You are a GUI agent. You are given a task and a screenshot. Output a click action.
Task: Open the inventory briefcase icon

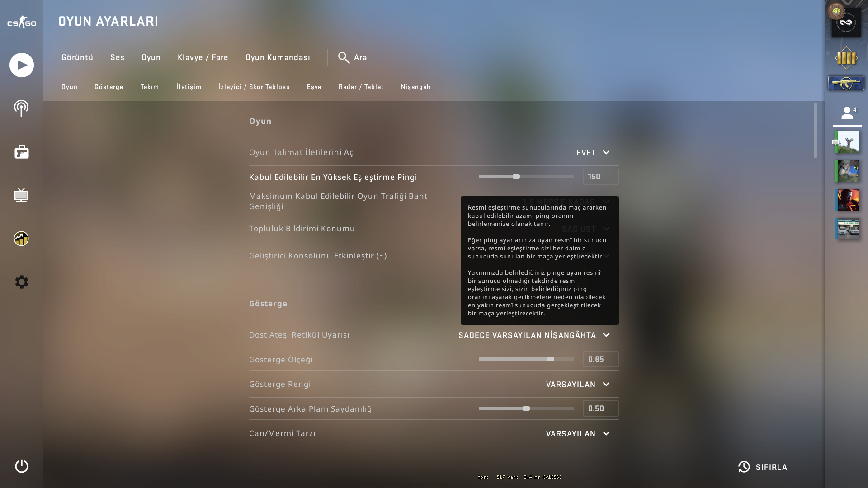point(21,152)
